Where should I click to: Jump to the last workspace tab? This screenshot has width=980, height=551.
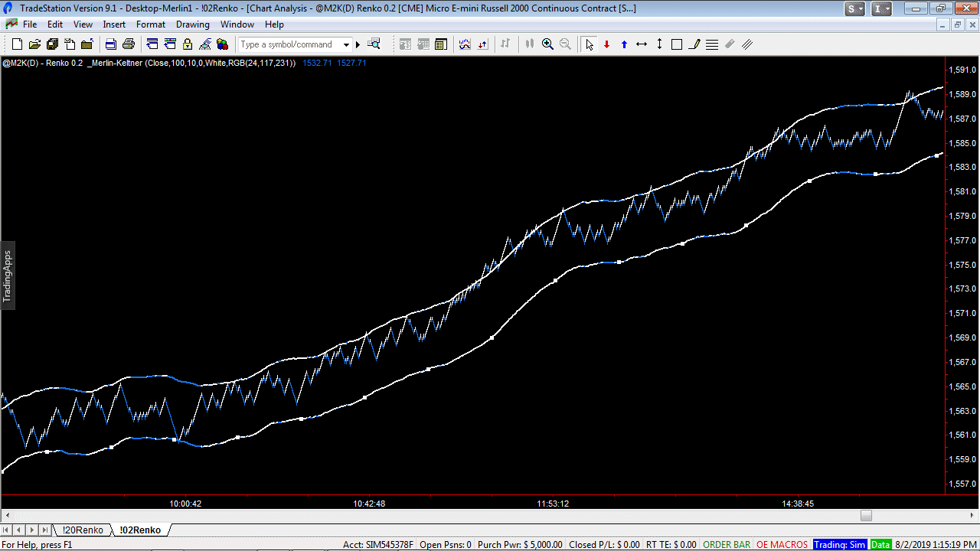45,530
